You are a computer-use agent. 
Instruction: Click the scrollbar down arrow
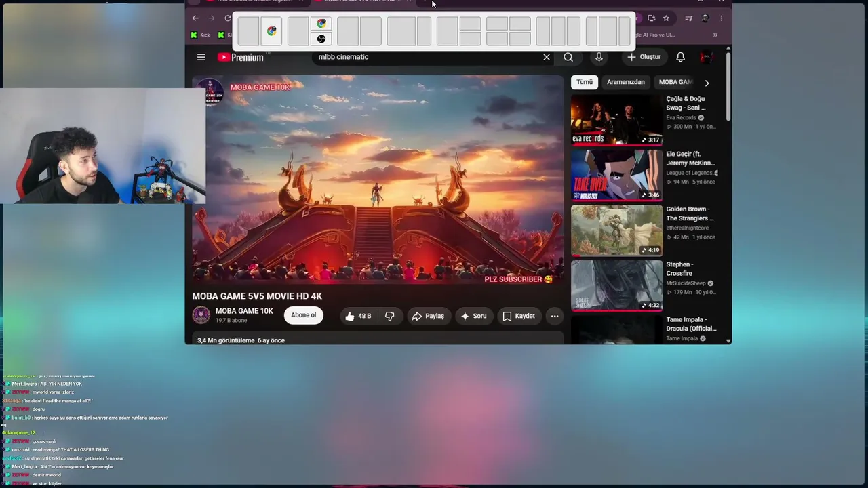coord(728,340)
